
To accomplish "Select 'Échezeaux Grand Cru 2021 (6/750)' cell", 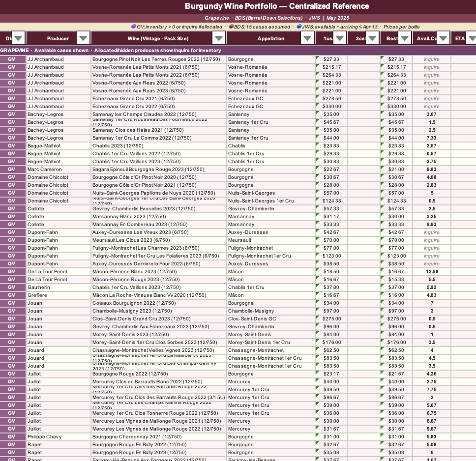I will coord(159,99).
